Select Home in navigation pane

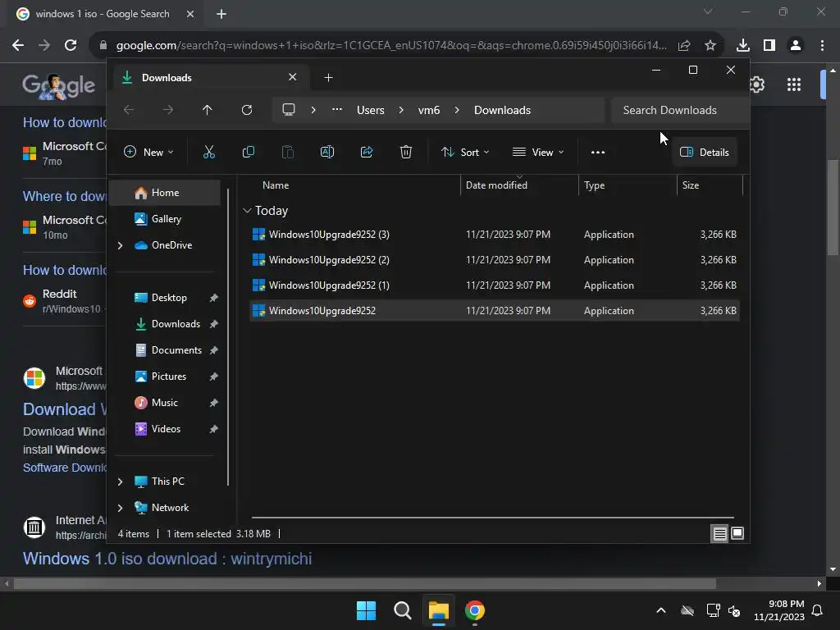(165, 193)
